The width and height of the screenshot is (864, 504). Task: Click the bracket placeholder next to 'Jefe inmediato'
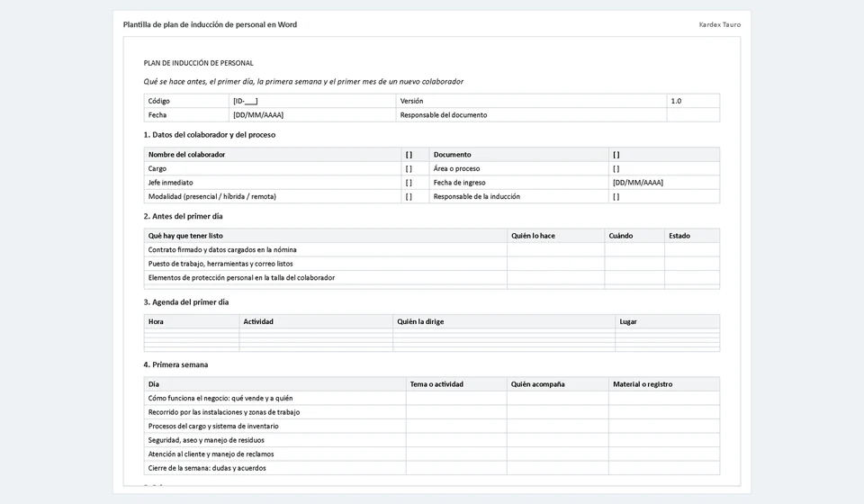click(x=409, y=183)
